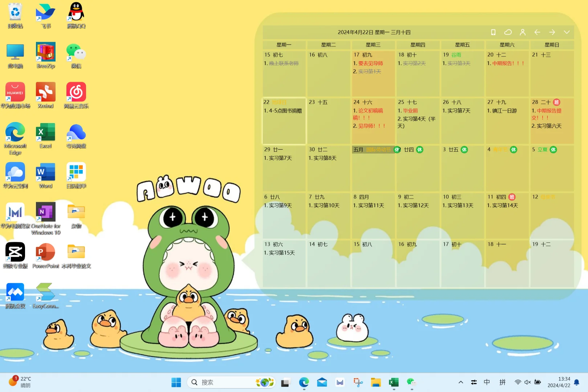The width and height of the screenshot is (588, 392).
Task: Open 网易云音乐 from the desktop
Action: tap(75, 92)
